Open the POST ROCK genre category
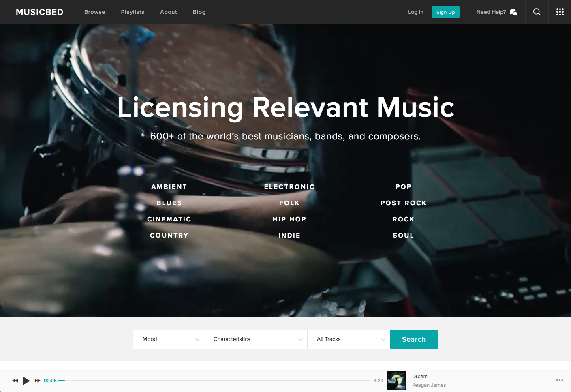Image resolution: width=571 pixels, height=392 pixels. (x=403, y=203)
